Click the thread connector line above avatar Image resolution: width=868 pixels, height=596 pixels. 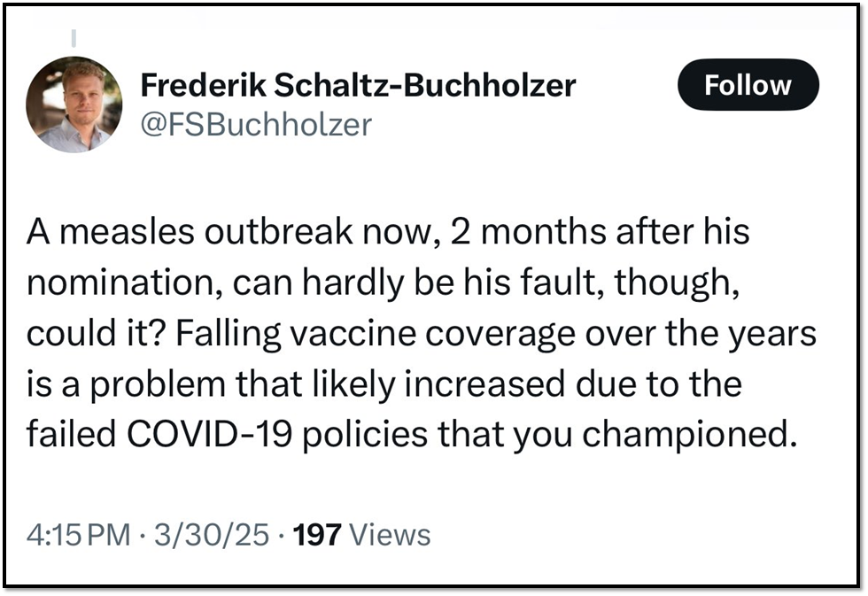pos(74,37)
